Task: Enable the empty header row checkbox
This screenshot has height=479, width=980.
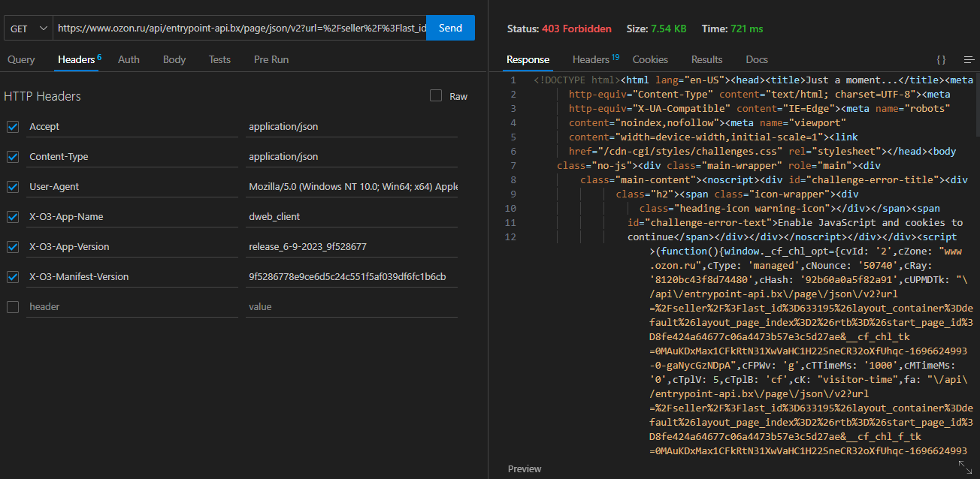Action: (x=12, y=306)
